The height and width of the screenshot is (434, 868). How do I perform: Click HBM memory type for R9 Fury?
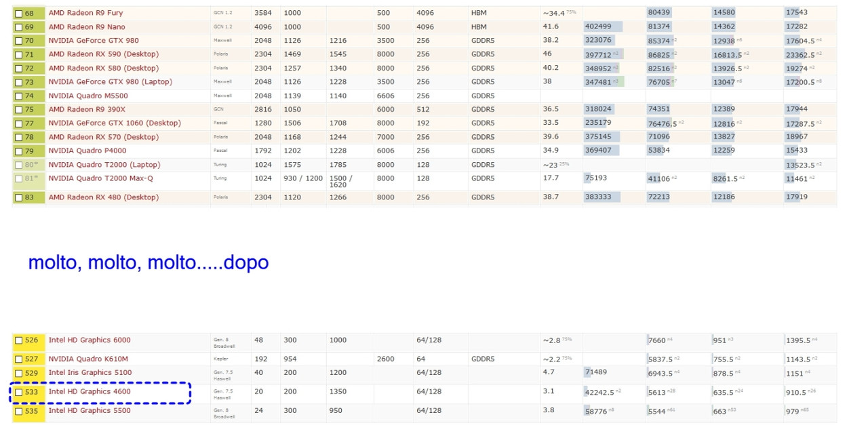(479, 13)
